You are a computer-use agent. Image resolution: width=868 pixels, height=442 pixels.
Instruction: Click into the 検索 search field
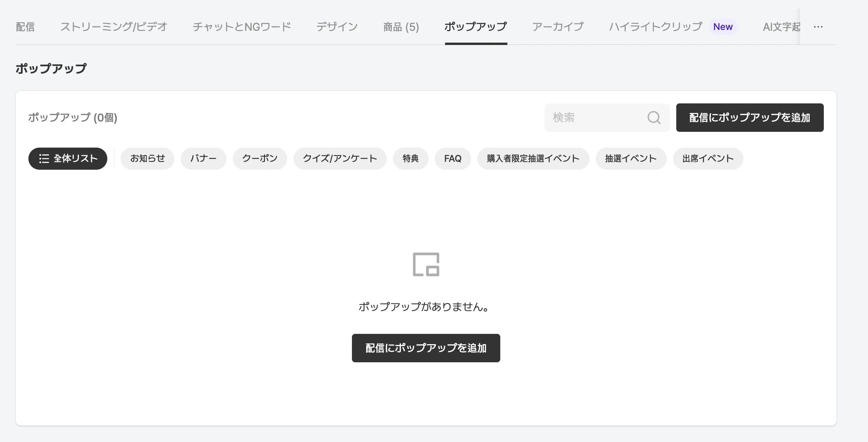click(607, 118)
